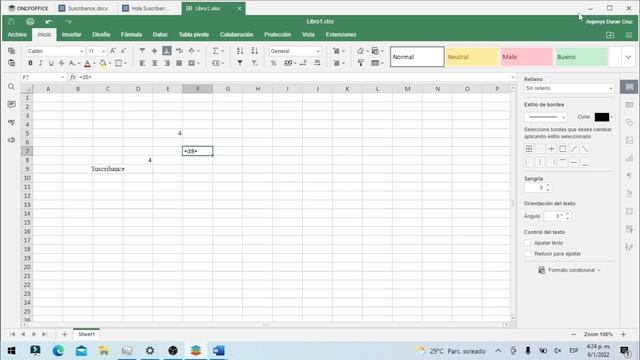Viewport: 640px width, 360px height.
Task: Align cell content to middle
Action: pos(154,51)
